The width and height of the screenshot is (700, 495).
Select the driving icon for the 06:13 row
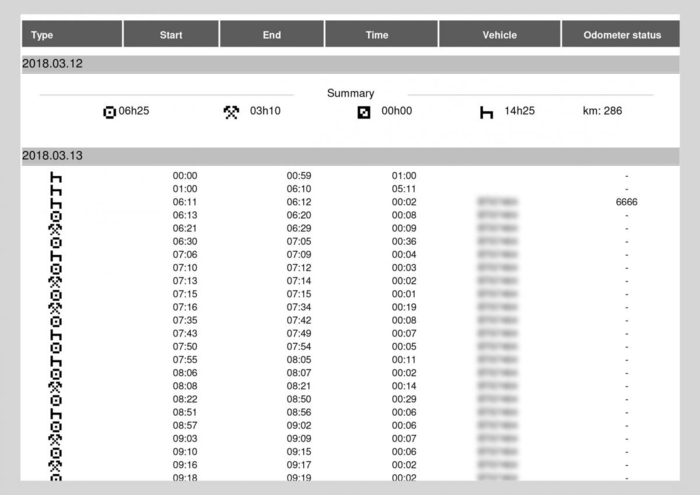point(57,215)
